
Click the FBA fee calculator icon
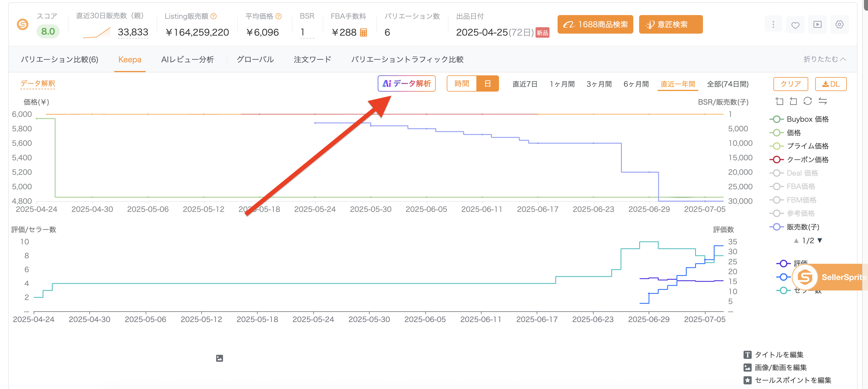pos(364,33)
